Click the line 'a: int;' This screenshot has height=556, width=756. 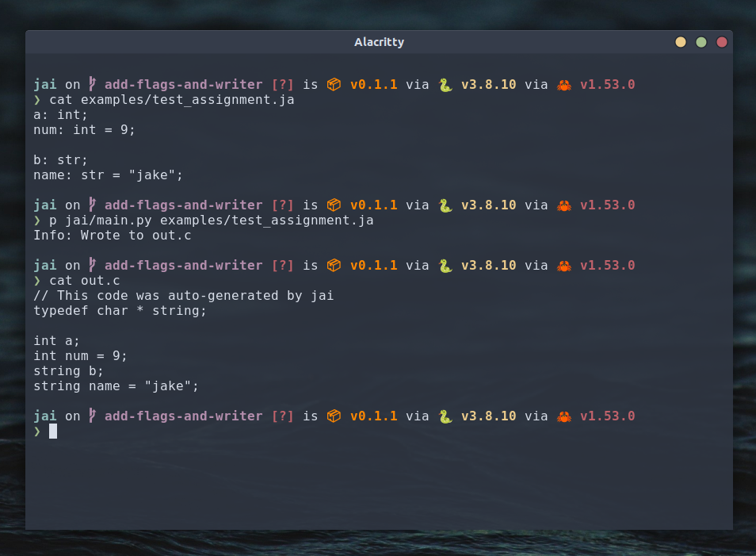point(61,114)
